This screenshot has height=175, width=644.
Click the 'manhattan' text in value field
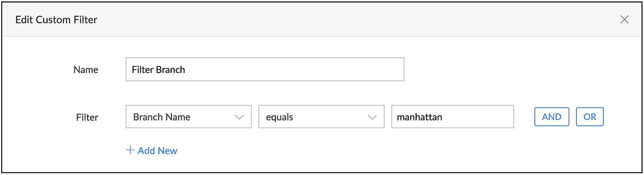pos(419,117)
